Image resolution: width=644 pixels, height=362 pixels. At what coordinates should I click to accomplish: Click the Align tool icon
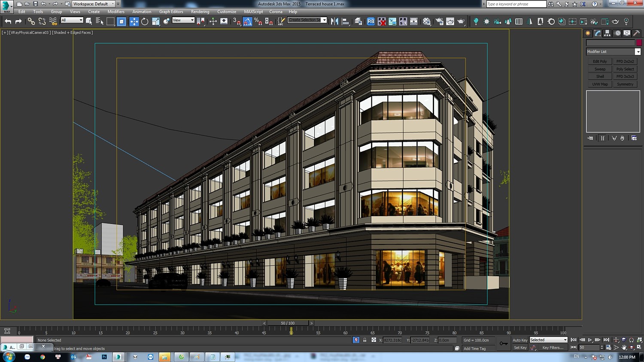pyautogui.click(x=345, y=21)
